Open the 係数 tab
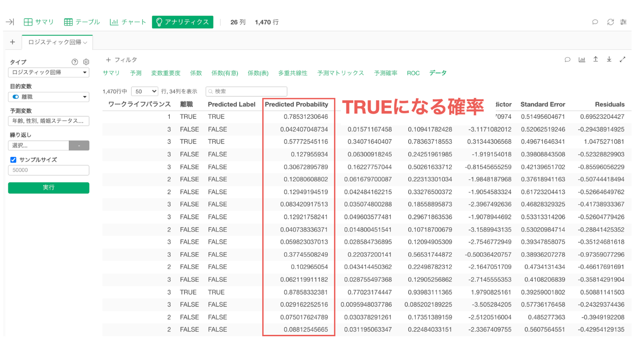Screen dimensions: 644x362 (196, 73)
